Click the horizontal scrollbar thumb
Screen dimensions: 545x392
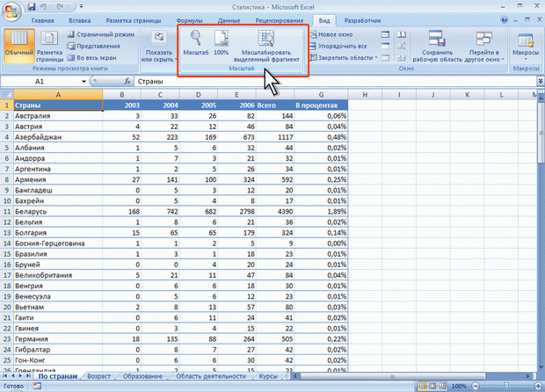point(393,376)
